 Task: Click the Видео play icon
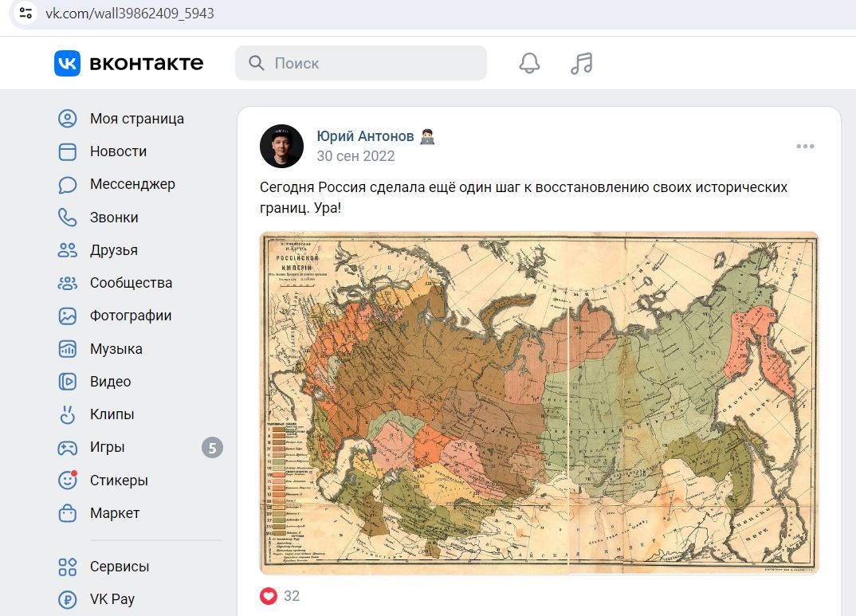coord(67,382)
